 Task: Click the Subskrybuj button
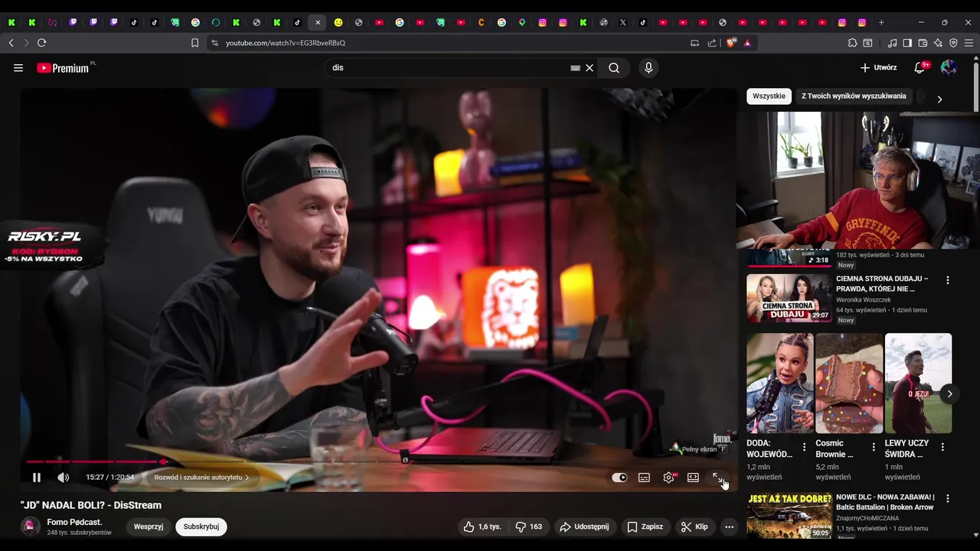[201, 527]
